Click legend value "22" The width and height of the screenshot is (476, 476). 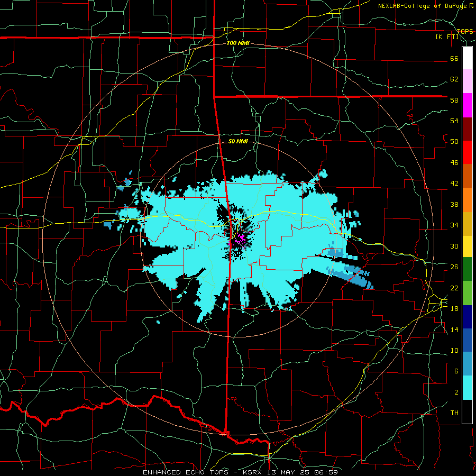454,288
